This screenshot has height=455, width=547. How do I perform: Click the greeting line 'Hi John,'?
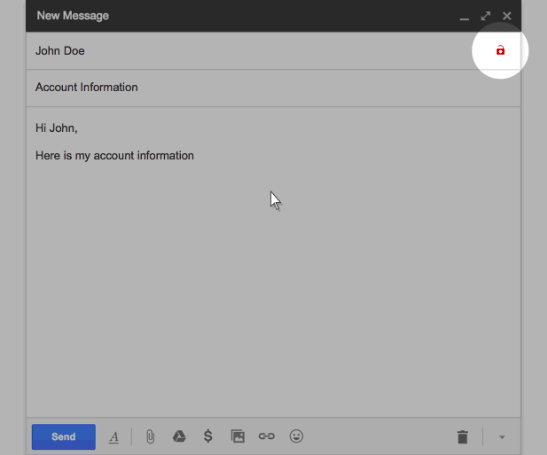point(56,128)
